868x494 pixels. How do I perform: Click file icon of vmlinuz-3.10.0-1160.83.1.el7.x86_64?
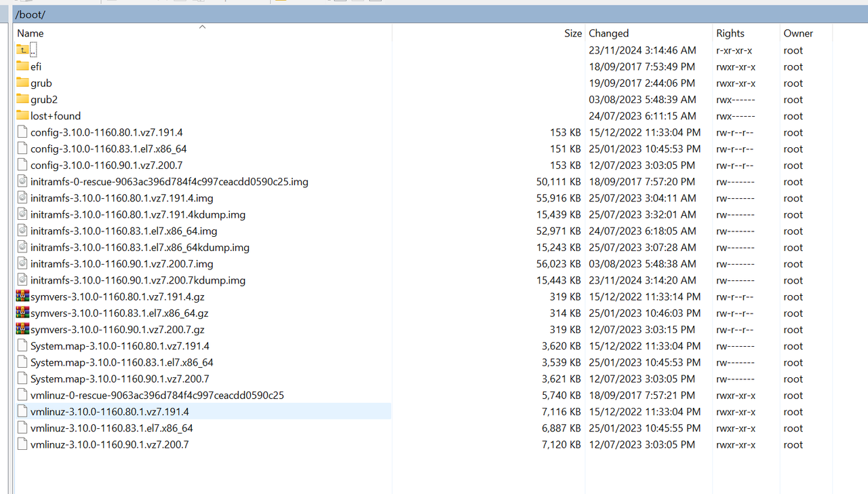pyautogui.click(x=22, y=428)
